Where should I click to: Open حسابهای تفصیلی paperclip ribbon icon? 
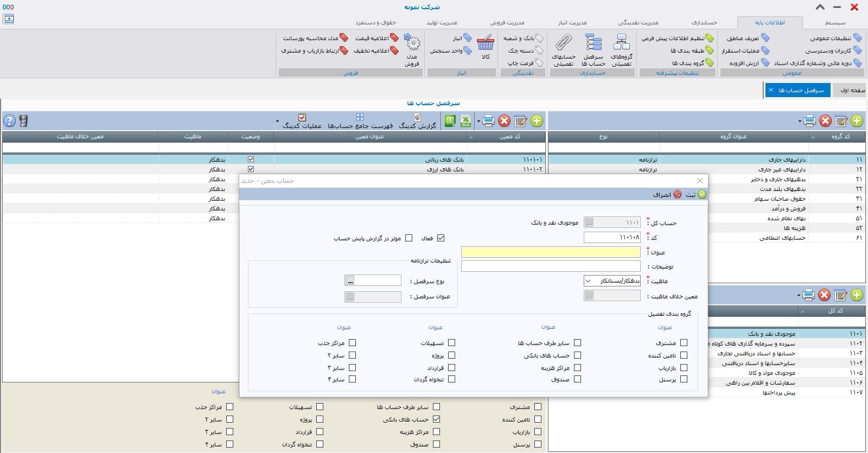[x=564, y=50]
